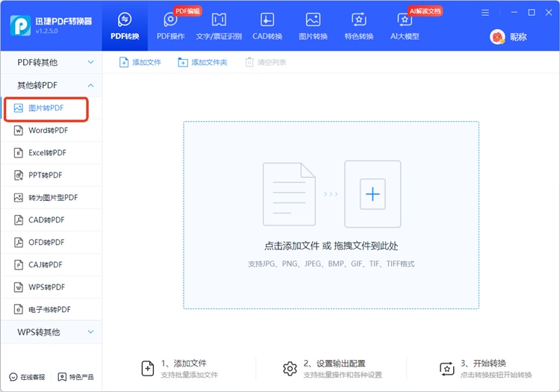This screenshot has height=392, width=560.
Task: Click step 1 添加文件 icon
Action: coord(148,368)
